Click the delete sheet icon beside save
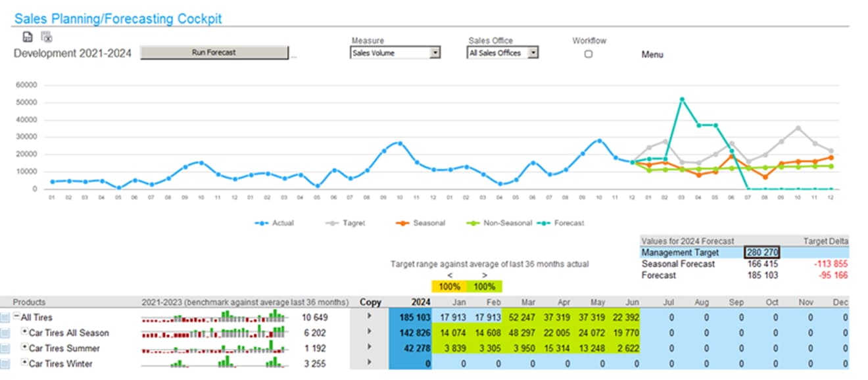The width and height of the screenshot is (868, 380). pyautogui.click(x=46, y=37)
